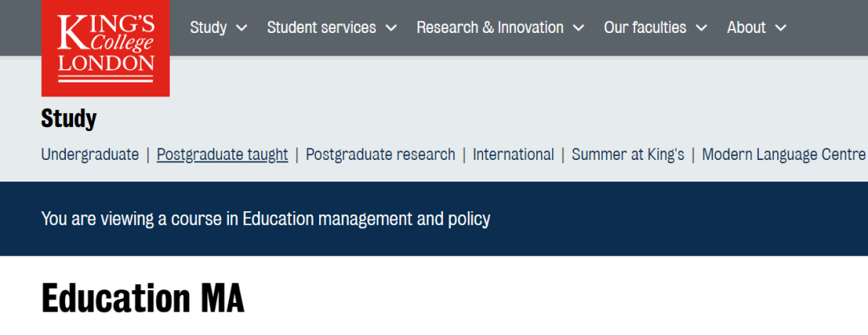Open the International study link
This screenshot has height=335, width=868.
pyautogui.click(x=513, y=154)
